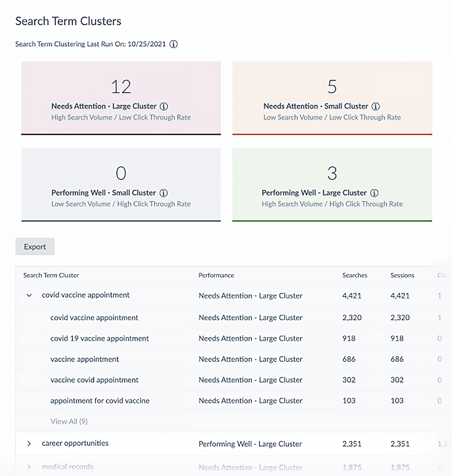The height and width of the screenshot is (476, 452).
Task: Click sessions value 1,875 for medical records
Action: [x=400, y=467]
